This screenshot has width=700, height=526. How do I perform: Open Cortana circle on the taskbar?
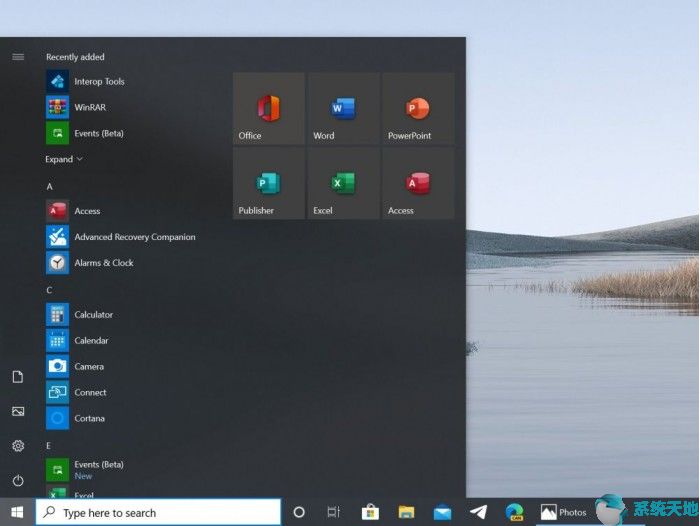pos(299,512)
